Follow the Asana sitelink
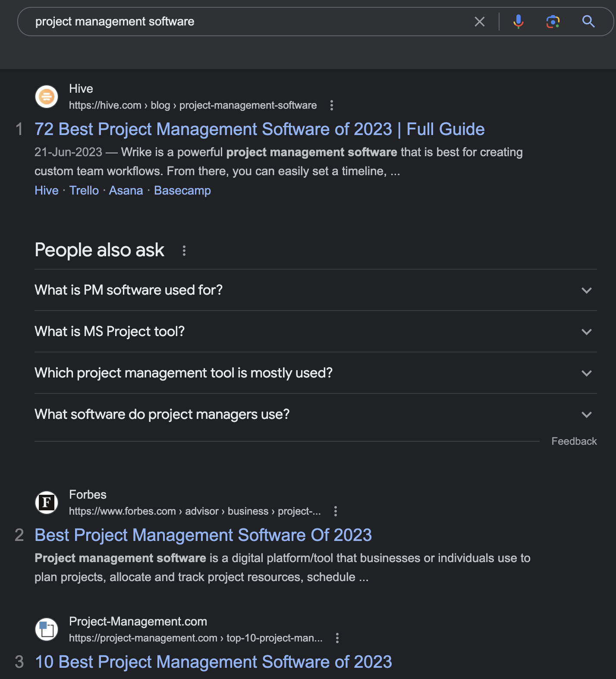 tap(126, 190)
